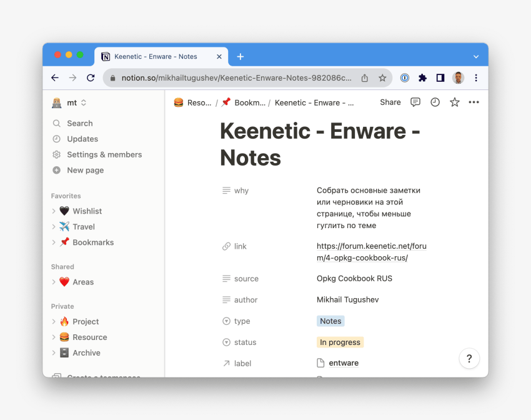
Task: Open a new browser tab
Action: [240, 57]
